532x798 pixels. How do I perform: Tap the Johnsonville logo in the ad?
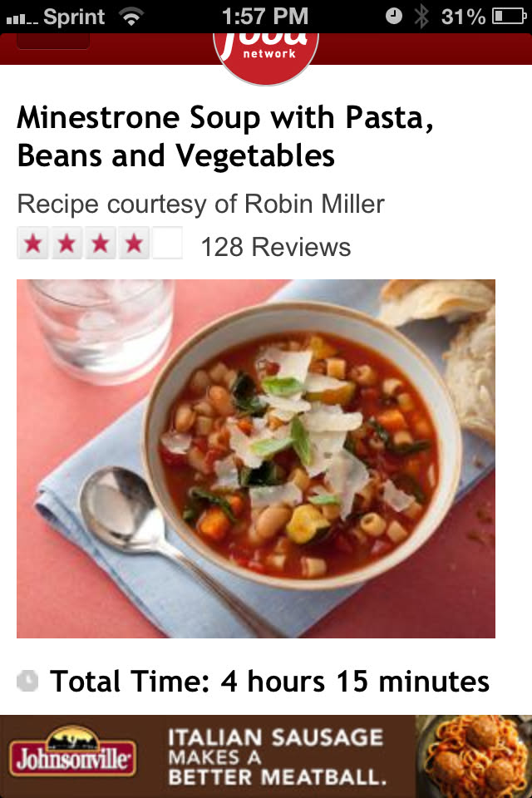pyautogui.click(x=72, y=755)
